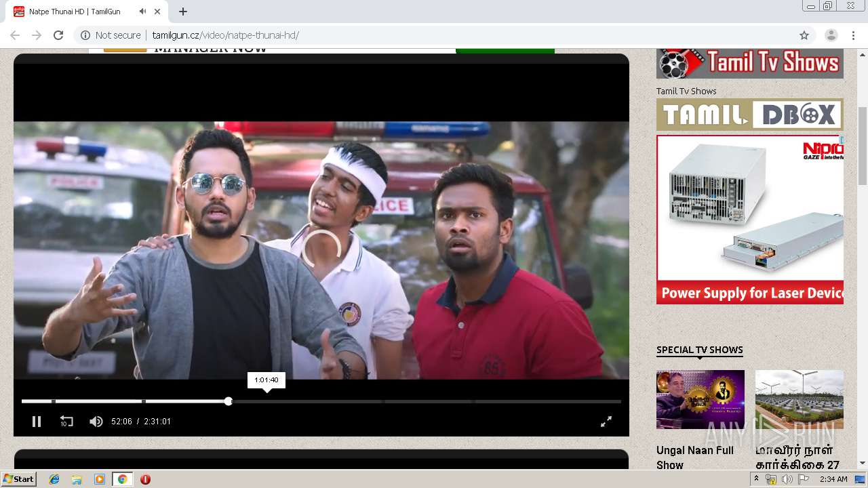The image size is (868, 488).
Task: Edit the tamilgun.cz address bar URL
Action: tap(225, 35)
